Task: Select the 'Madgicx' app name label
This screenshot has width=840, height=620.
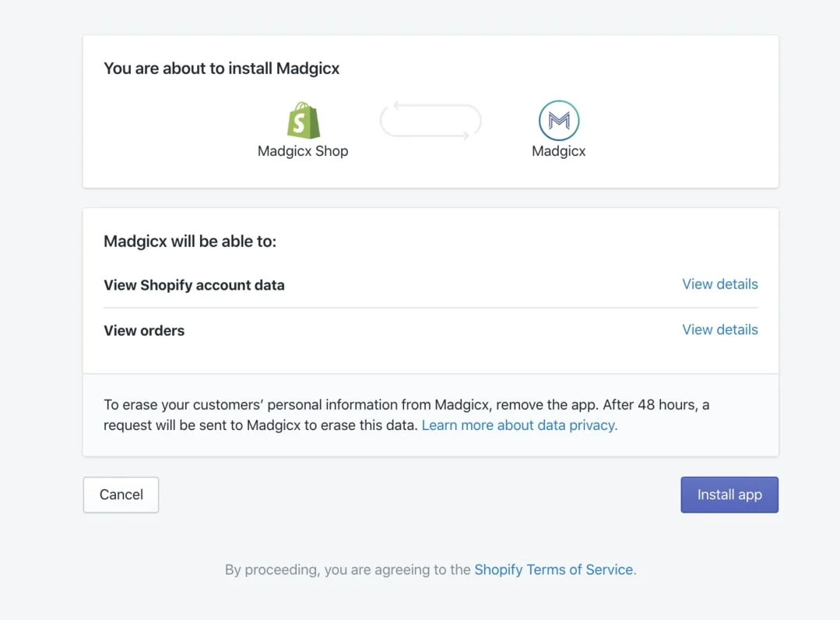Action: [x=559, y=151]
